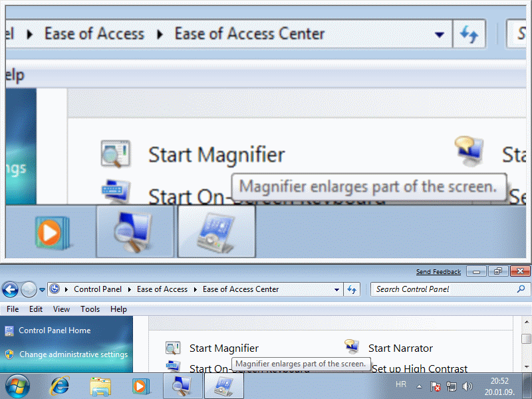Viewport: 532px width, 399px height.
Task: Click the globe icon in the address bar
Action: coord(55,289)
